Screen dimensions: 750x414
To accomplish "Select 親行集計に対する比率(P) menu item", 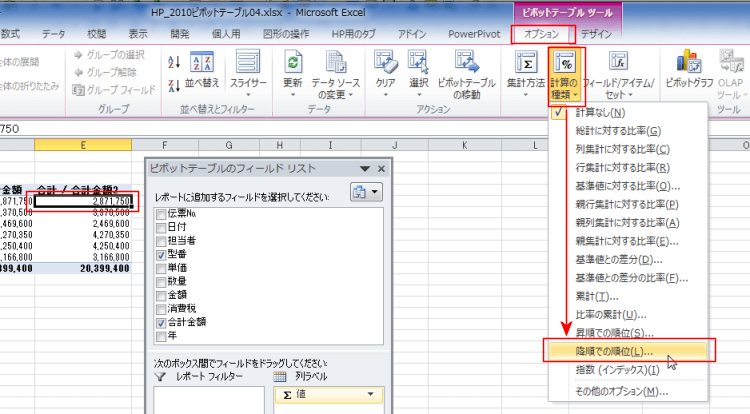I will click(628, 205).
